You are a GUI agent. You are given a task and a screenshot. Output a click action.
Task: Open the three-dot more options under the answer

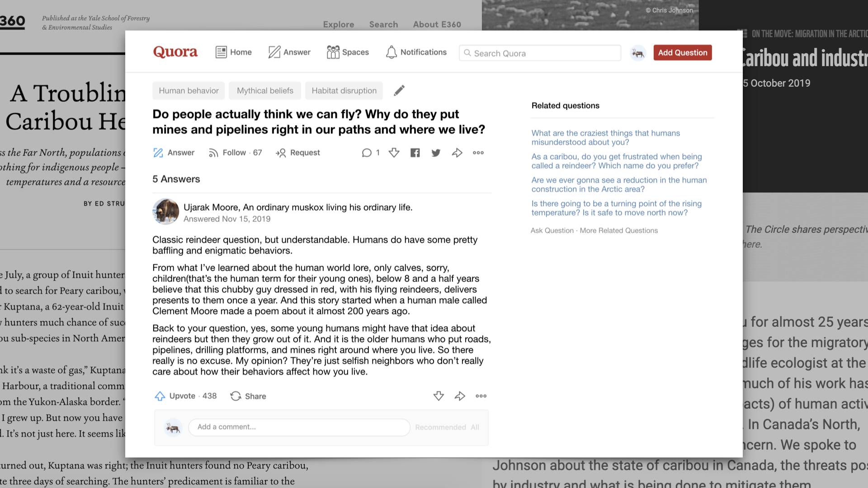pos(481,396)
